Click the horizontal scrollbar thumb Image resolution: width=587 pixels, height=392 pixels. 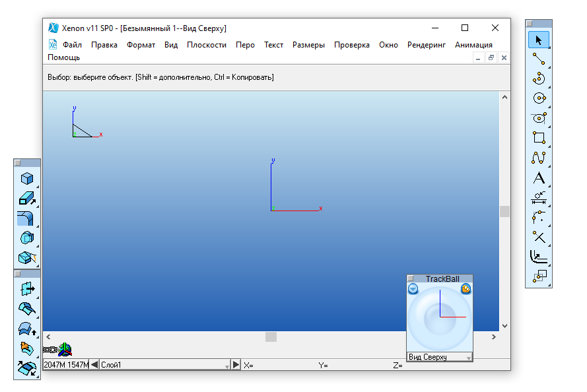coord(271,337)
